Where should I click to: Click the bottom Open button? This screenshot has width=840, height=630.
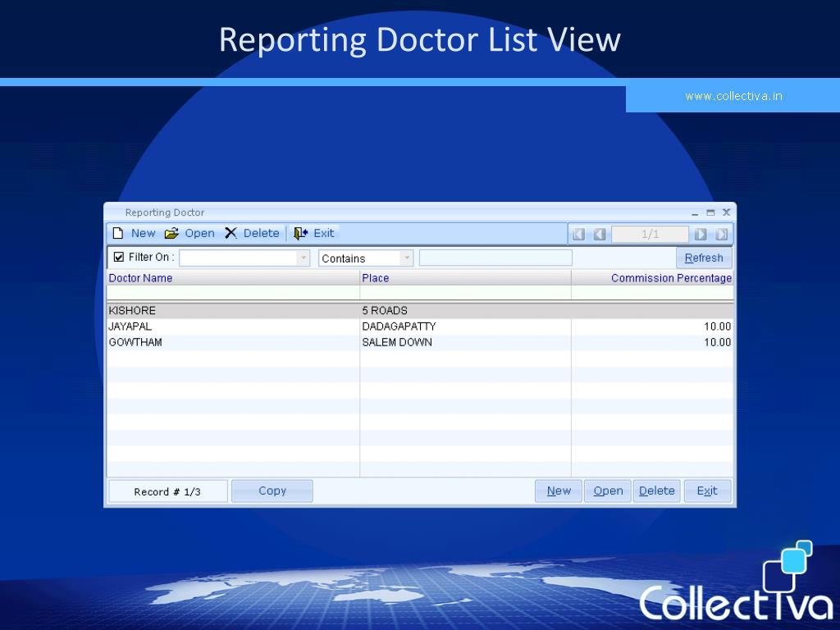point(608,491)
